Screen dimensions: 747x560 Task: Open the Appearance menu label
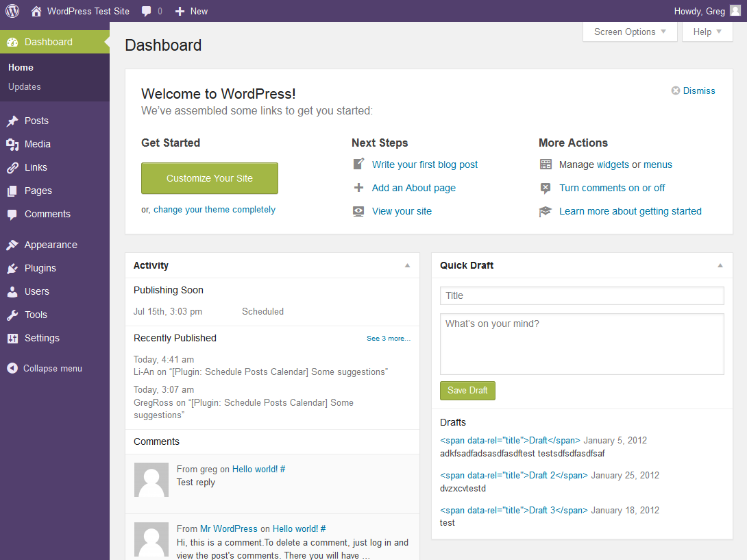(x=51, y=245)
